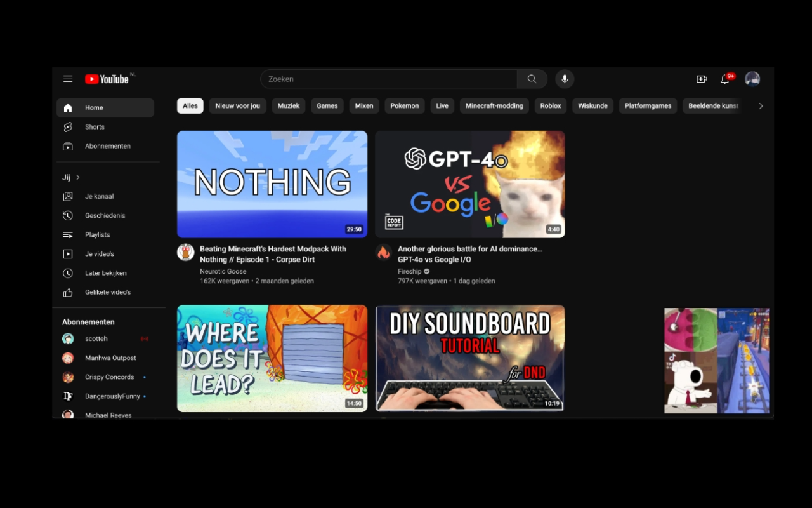Open Shorts from the sidebar
812x508 pixels.
pos(105,127)
